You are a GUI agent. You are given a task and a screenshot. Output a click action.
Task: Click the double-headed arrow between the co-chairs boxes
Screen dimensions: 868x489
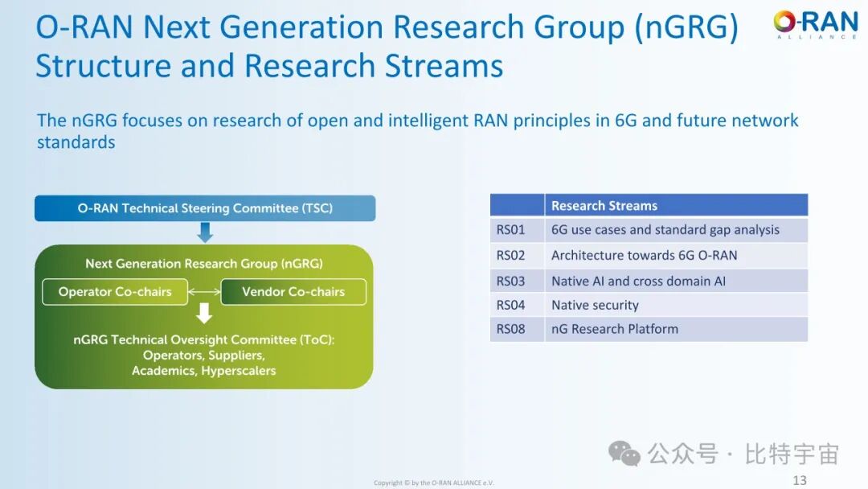pyautogui.click(x=204, y=292)
